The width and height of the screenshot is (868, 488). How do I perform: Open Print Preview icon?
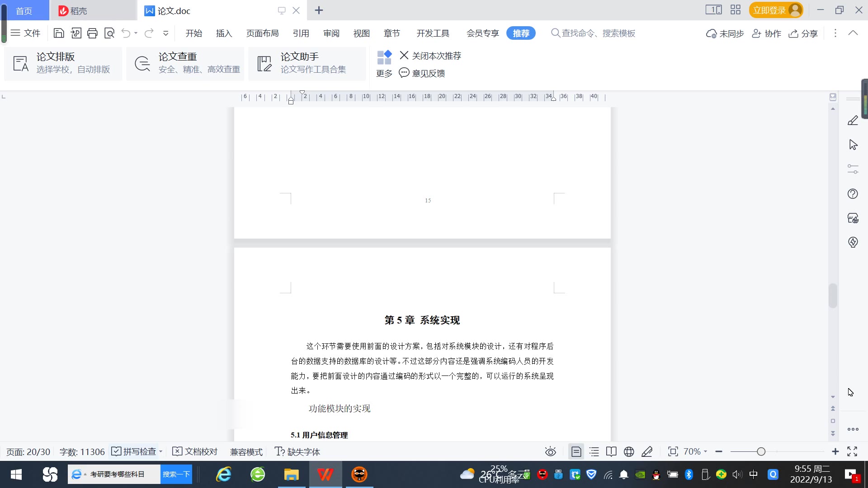pos(109,33)
